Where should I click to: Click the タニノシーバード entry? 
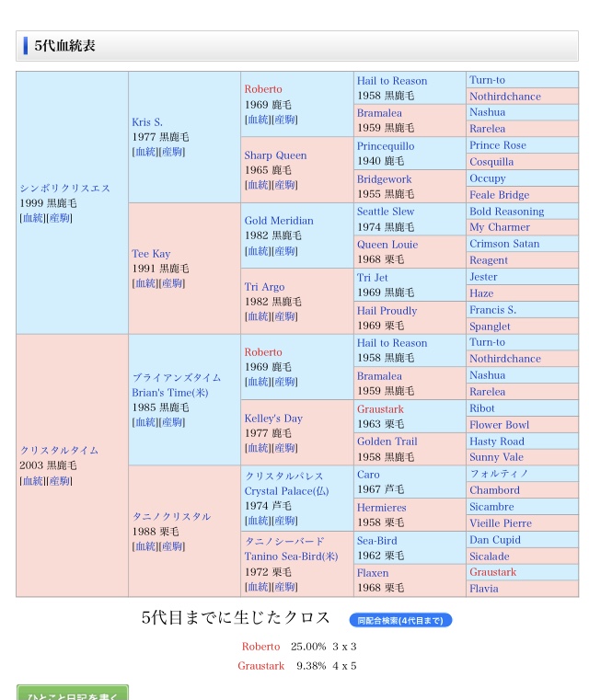pyautogui.click(x=283, y=541)
